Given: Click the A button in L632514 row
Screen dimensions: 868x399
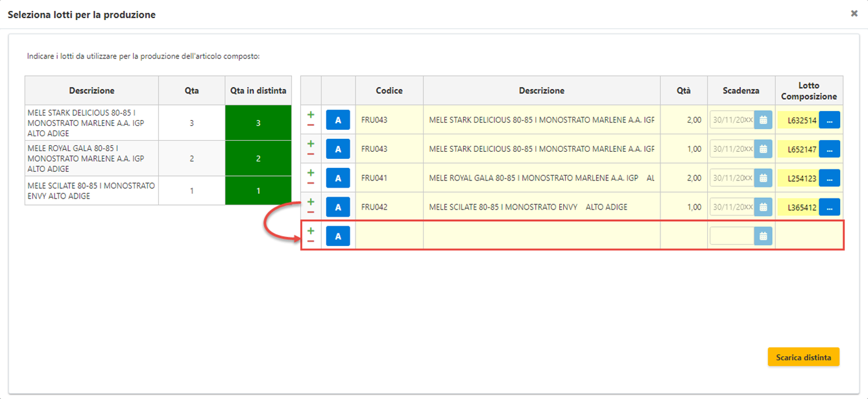Looking at the screenshot, I should tap(338, 119).
